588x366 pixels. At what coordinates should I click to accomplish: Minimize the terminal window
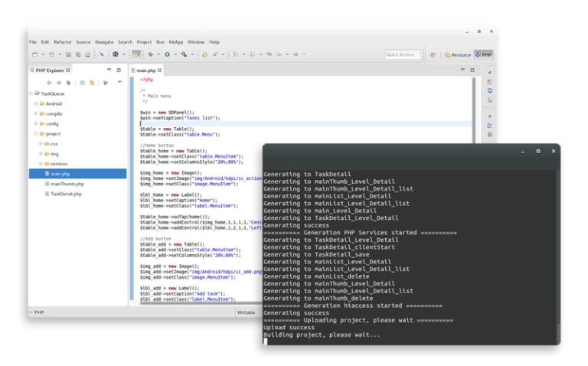(523, 152)
